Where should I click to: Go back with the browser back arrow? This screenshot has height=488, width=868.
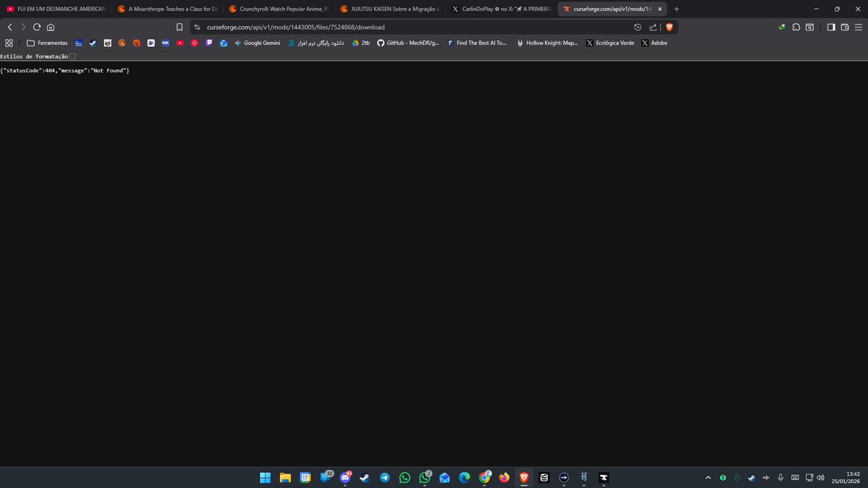point(9,27)
